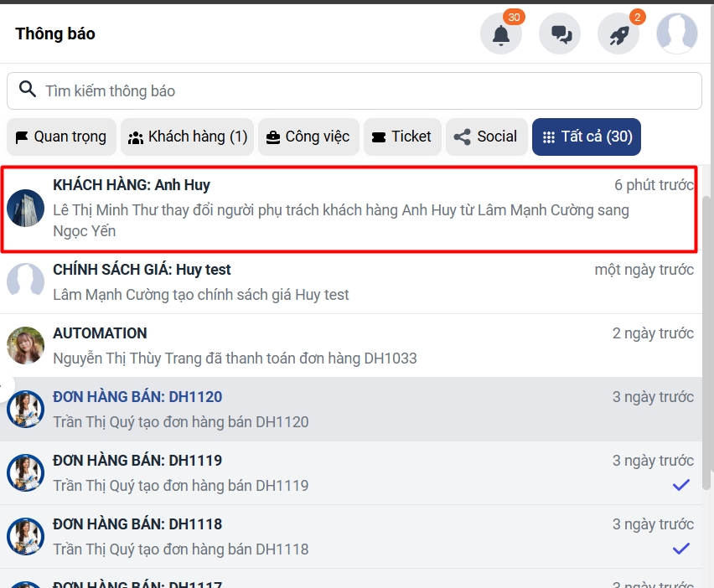
Task: Click the search magnifier icon
Action: click(x=28, y=89)
